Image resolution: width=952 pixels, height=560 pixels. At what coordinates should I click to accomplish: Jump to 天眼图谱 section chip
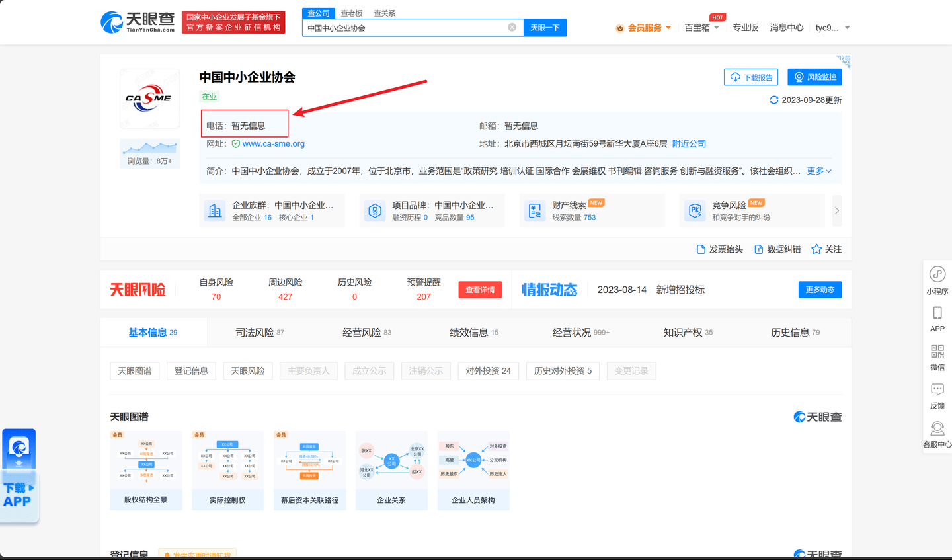point(135,371)
